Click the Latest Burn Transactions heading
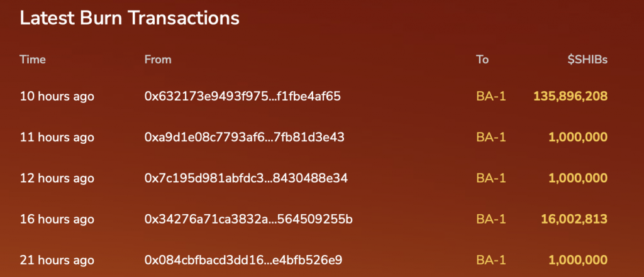Screen dimensions: 644x277 130,18
